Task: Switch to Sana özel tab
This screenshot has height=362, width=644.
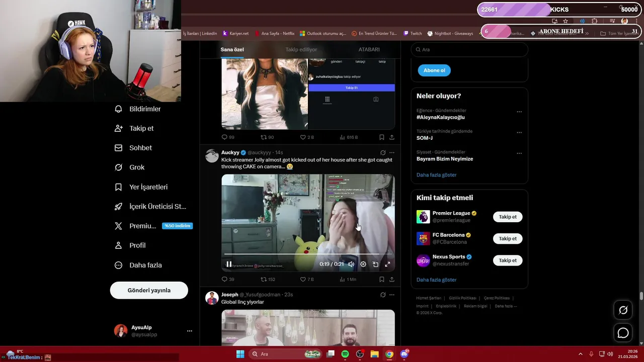Action: pos(232,49)
